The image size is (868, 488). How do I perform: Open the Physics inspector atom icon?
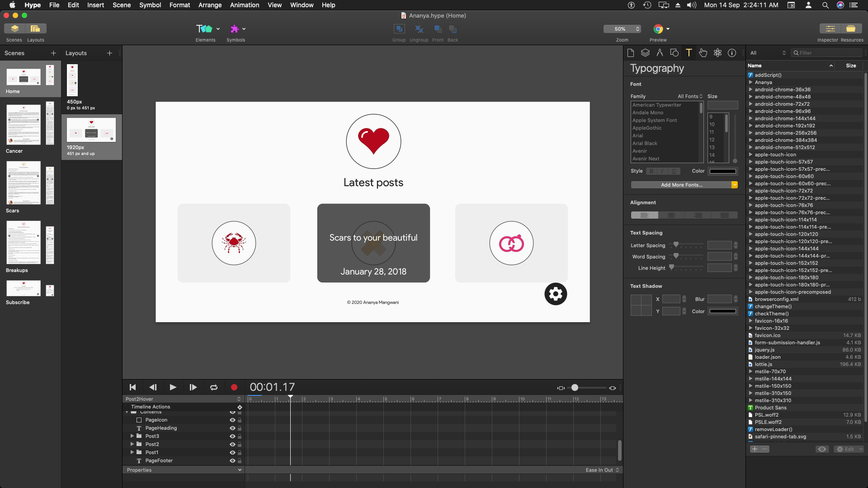pos(717,53)
